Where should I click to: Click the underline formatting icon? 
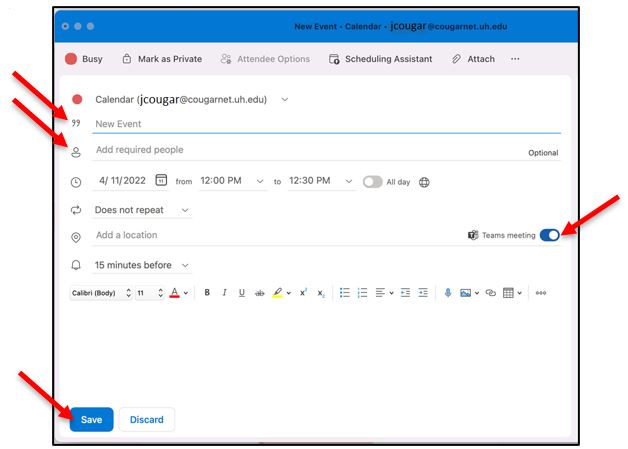pos(242,293)
